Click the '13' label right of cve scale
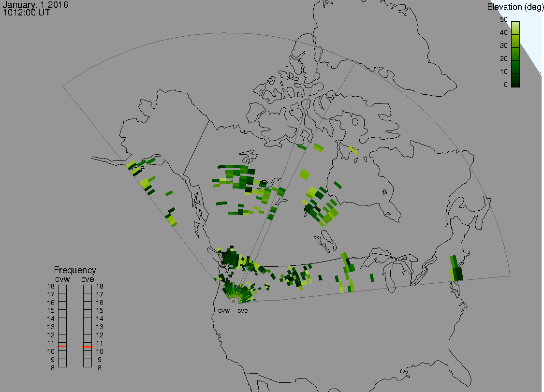The width and height of the screenshot is (544, 392). [100, 327]
